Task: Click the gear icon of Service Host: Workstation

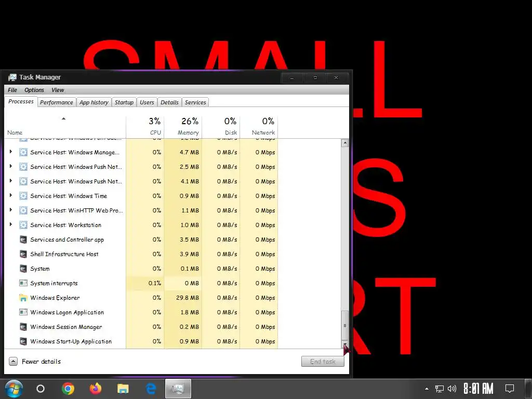Action: (x=23, y=225)
